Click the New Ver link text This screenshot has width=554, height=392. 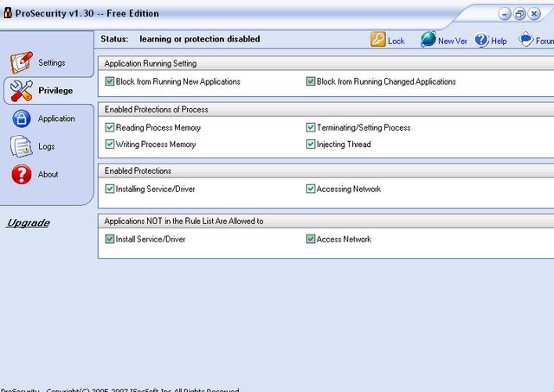[x=453, y=42]
